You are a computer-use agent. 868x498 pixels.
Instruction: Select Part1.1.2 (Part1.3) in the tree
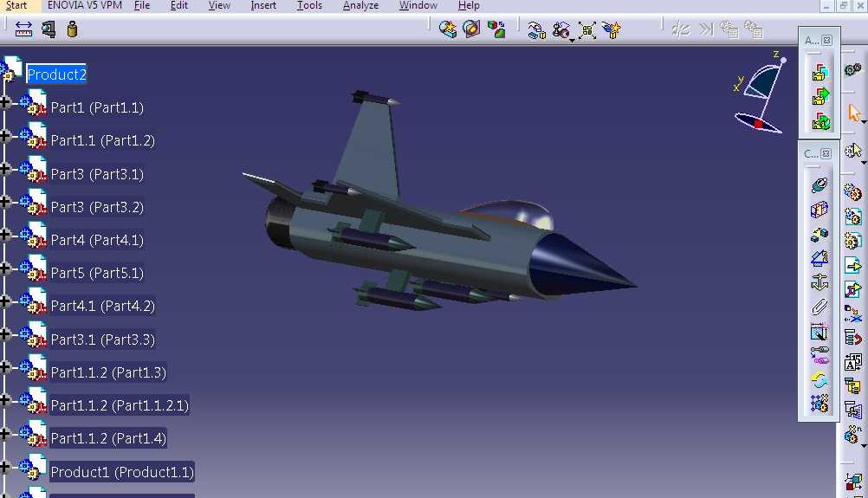point(108,372)
